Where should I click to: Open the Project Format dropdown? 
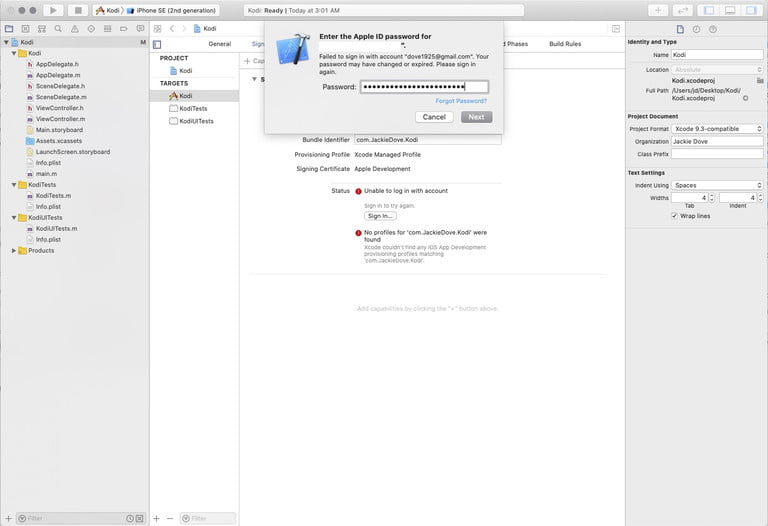[x=716, y=129]
